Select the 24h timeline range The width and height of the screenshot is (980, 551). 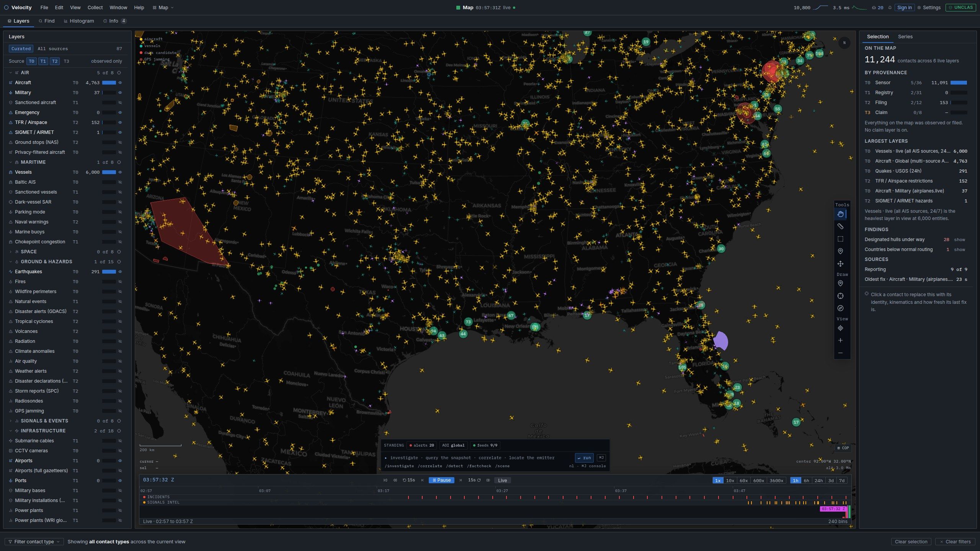(x=818, y=481)
